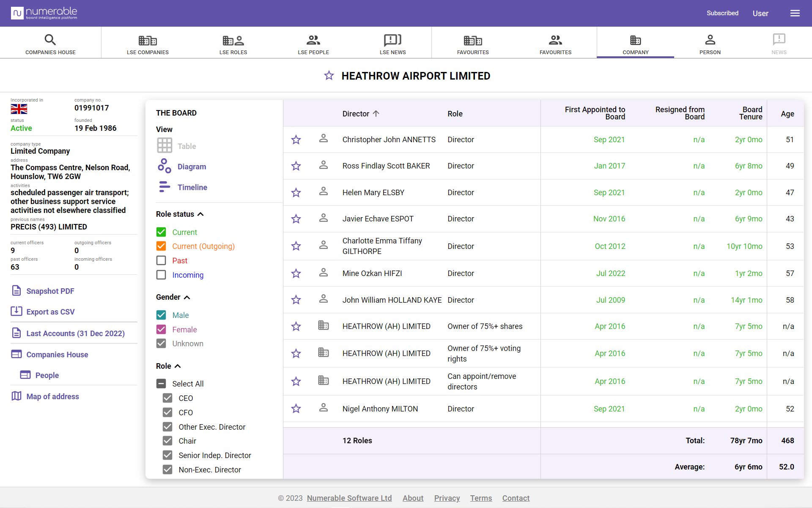Open Last Accounts (31 Dec 2022) link
Image resolution: width=812 pixels, height=508 pixels.
75,333
